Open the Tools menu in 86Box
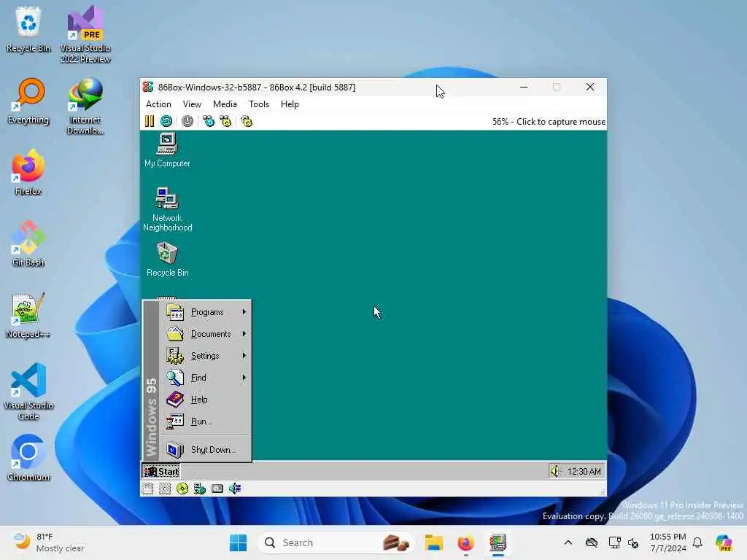Screen dimensions: 747x560 (x=259, y=104)
